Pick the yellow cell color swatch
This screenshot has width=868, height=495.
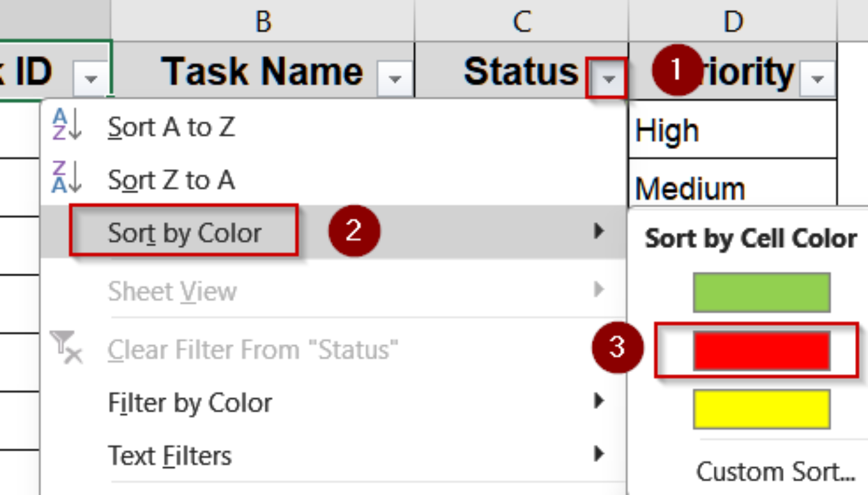(x=761, y=410)
